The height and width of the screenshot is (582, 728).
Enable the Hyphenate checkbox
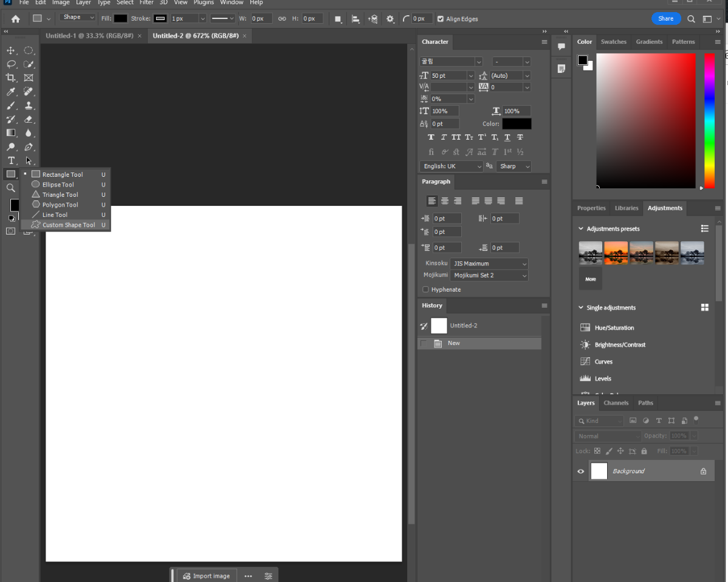click(425, 290)
